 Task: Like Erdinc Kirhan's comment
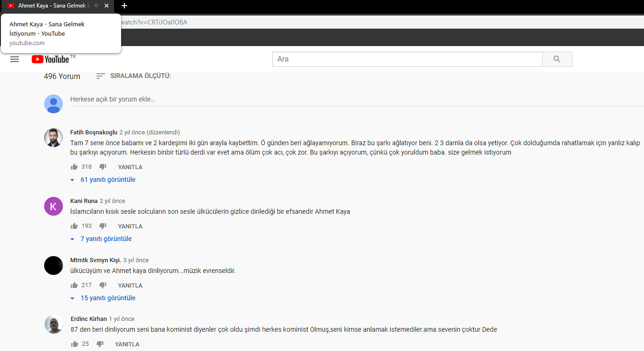click(x=74, y=344)
